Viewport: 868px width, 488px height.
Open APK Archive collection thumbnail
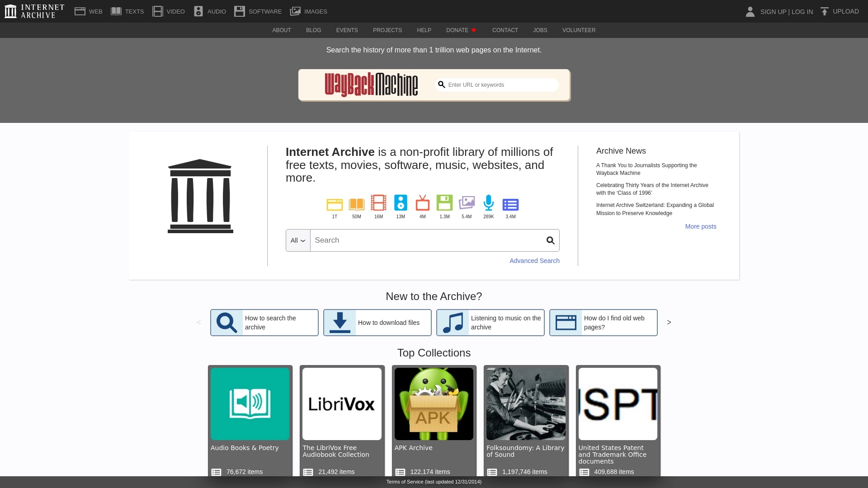coord(434,404)
